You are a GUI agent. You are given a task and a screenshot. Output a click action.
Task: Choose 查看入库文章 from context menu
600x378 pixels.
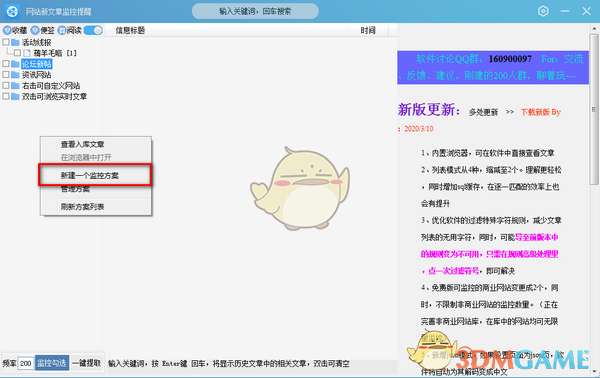[82, 144]
